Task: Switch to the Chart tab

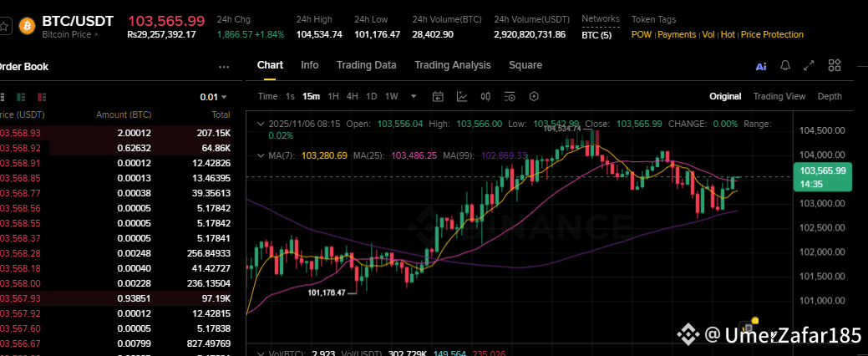Action: pos(270,65)
